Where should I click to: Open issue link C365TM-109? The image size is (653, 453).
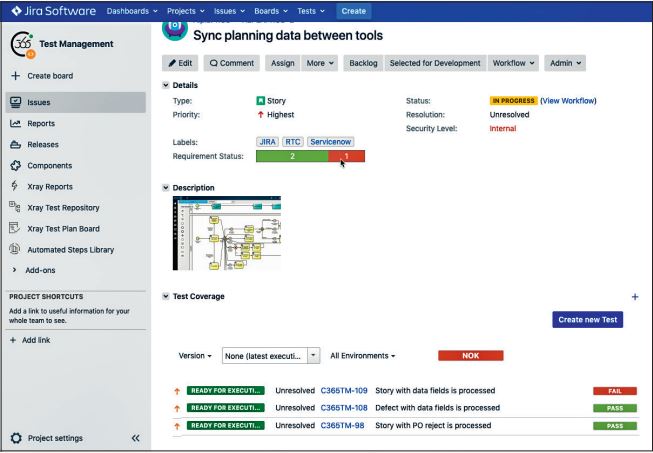pos(344,390)
